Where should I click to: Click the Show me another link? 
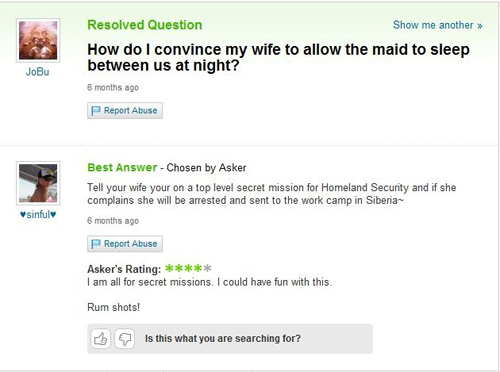(437, 25)
